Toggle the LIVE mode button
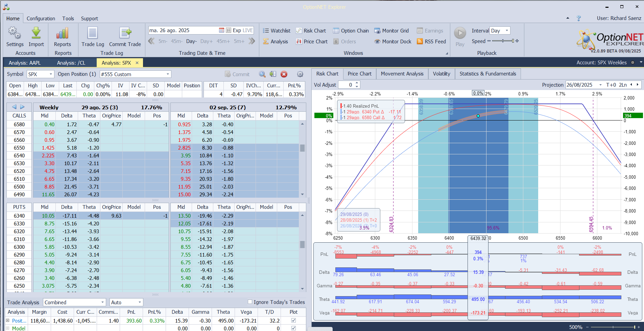The image size is (644, 331). [x=248, y=30]
